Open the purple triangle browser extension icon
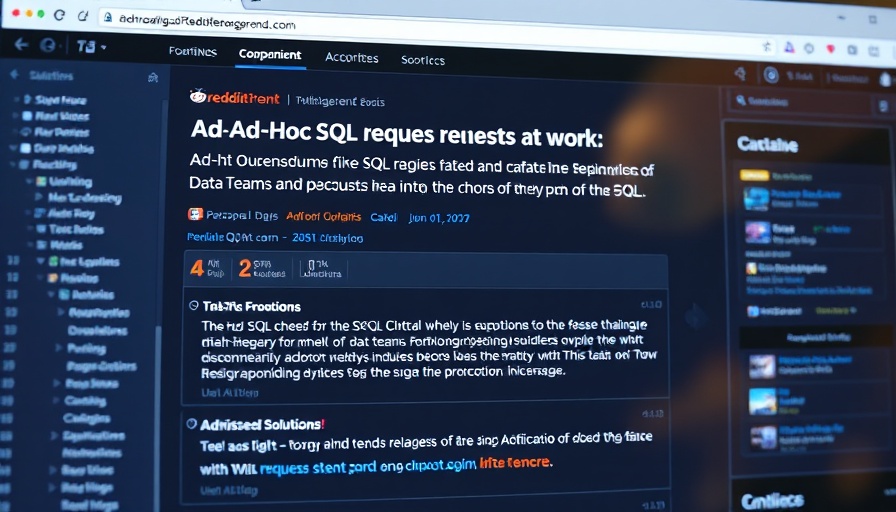The image size is (896, 512). coord(789,47)
